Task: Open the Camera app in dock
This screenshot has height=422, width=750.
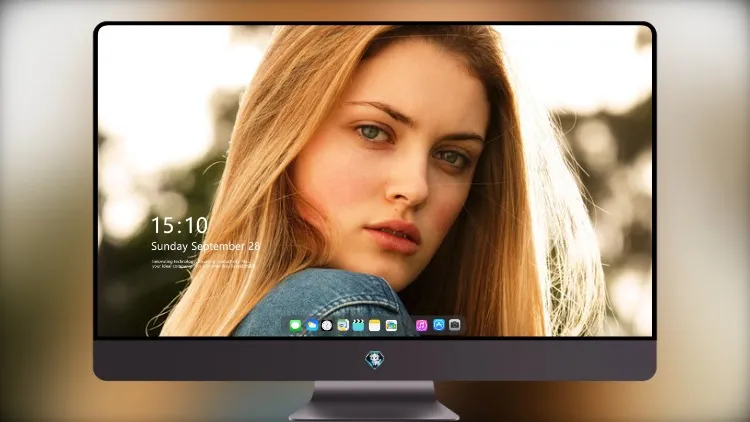Action: coord(455,325)
